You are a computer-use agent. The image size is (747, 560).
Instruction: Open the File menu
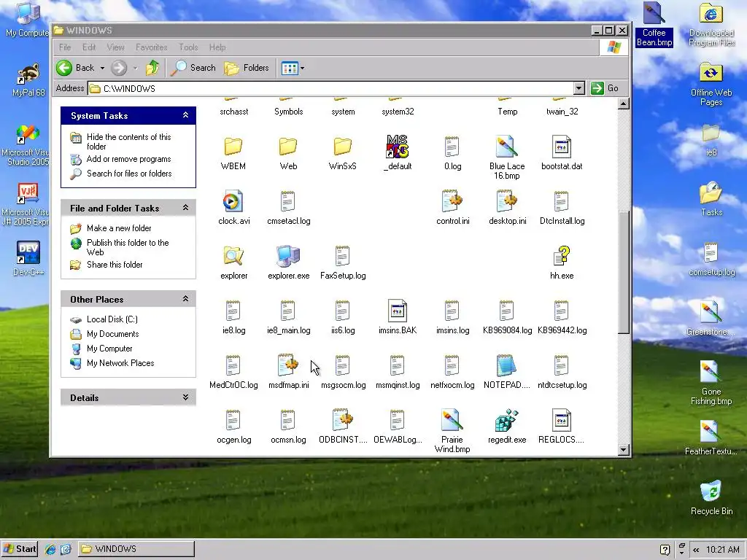tap(65, 47)
